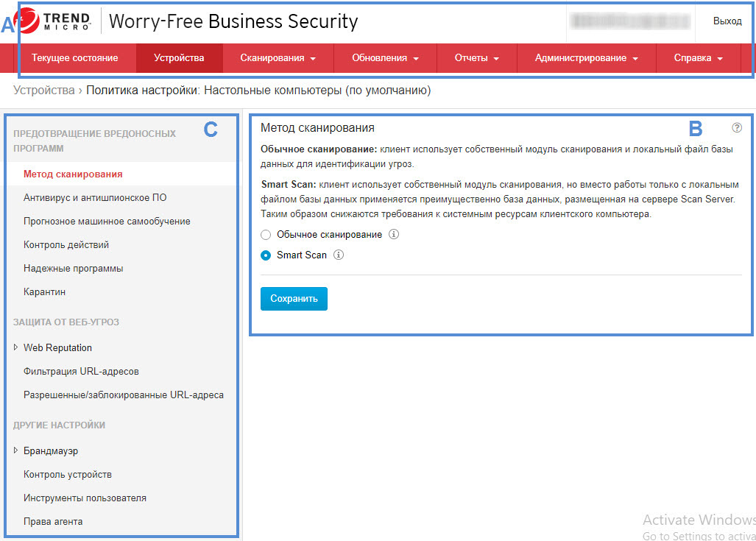This screenshot has width=756, height=541.
Task: Select the Smart Scan radio button
Action: 266,255
